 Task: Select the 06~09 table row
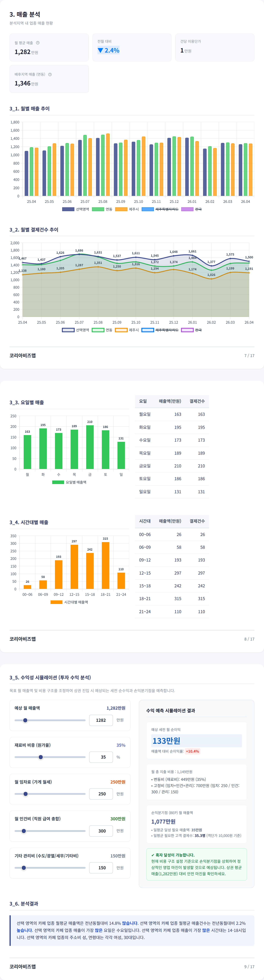tap(172, 547)
